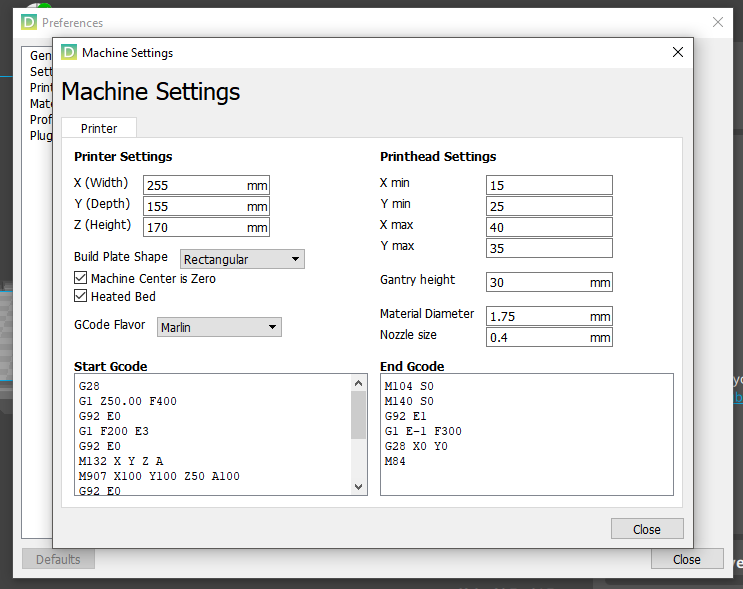Click the Material Diameter input field
The image size is (743, 589).
point(549,316)
